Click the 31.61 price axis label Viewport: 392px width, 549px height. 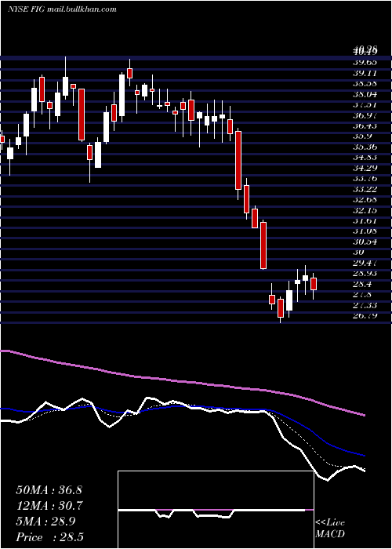point(365,220)
